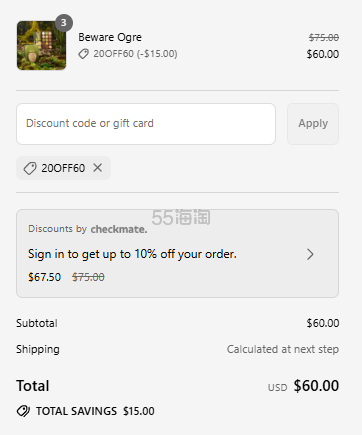Viewport: 362px width, 435px height.
Task: Click the TOTAL SAVINGS $15.00 text
Action: 95,411
